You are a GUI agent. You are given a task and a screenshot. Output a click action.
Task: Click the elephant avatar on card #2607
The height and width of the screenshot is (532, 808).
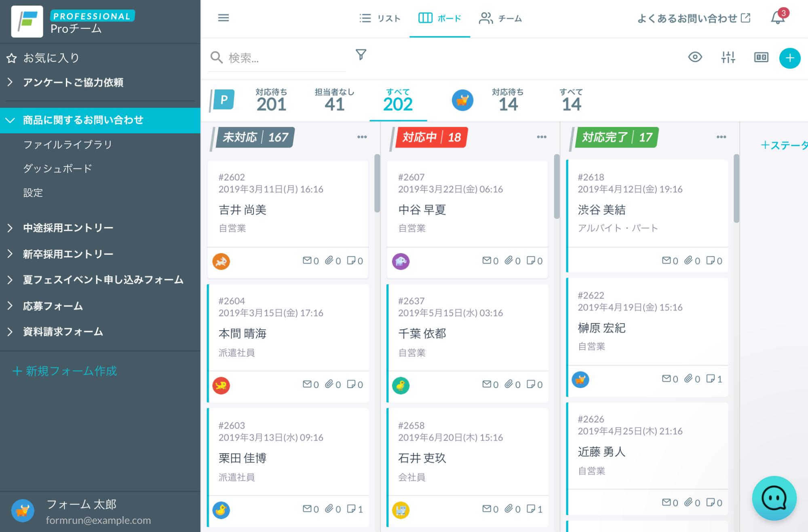click(401, 262)
